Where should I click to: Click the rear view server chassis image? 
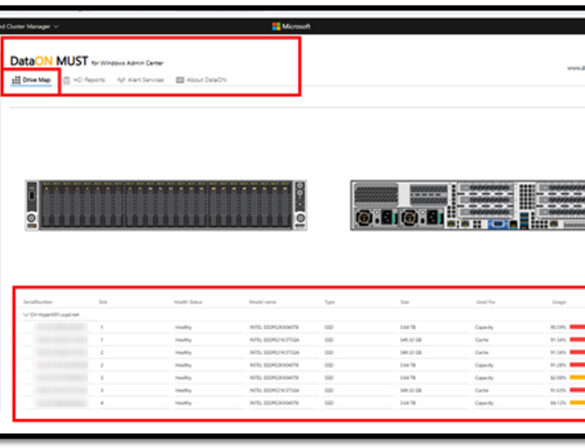(467, 205)
